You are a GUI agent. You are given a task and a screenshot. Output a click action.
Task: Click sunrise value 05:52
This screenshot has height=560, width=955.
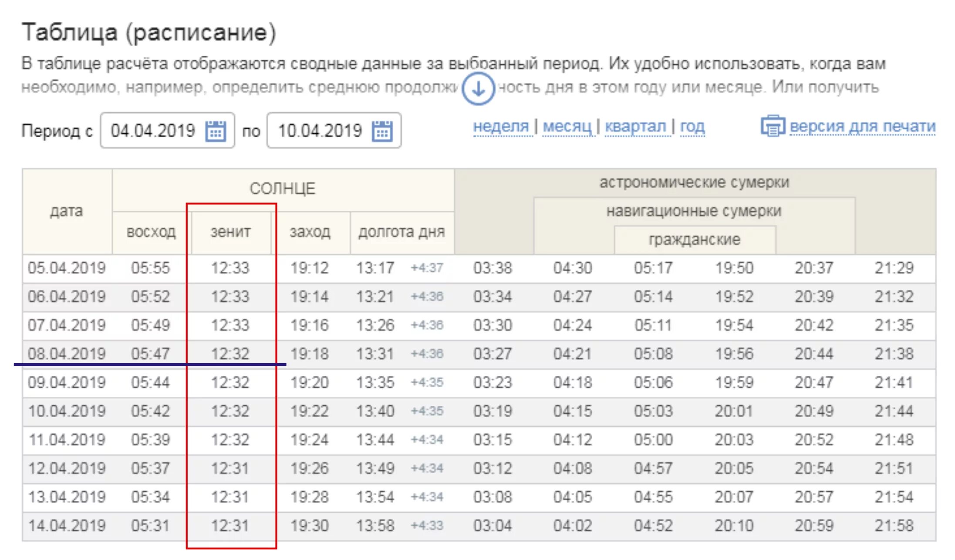coord(150,297)
